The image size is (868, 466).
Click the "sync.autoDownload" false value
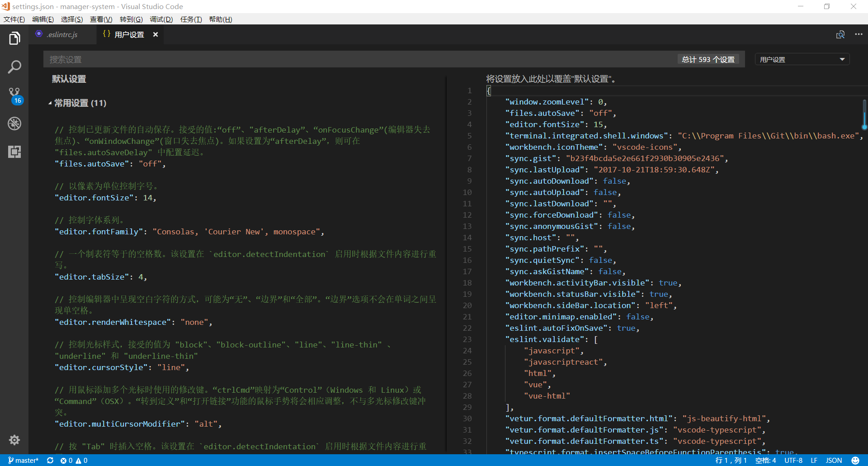(614, 181)
